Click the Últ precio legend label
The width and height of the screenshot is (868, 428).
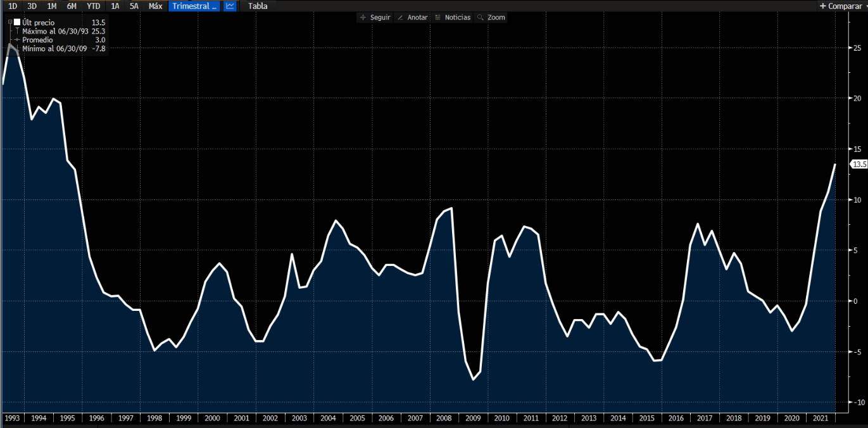pyautogui.click(x=39, y=23)
